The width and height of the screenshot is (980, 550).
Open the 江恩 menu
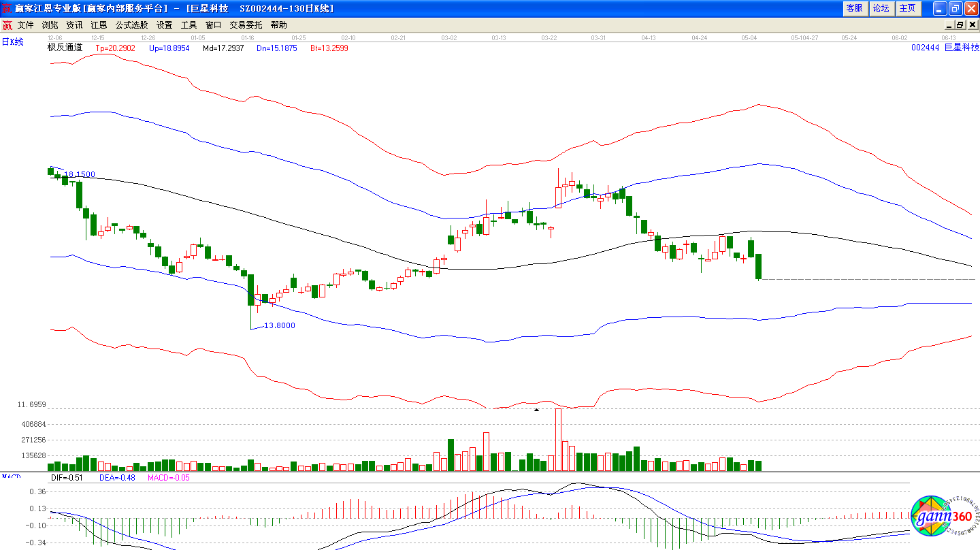coord(99,25)
